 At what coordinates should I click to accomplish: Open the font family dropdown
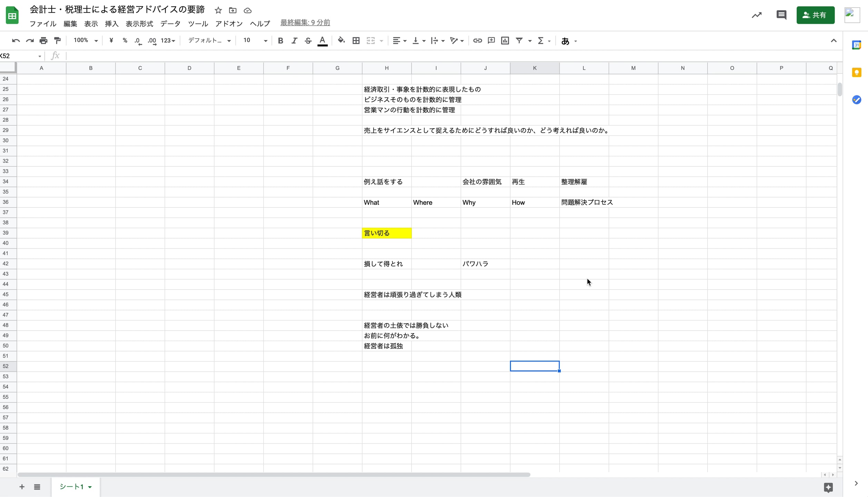tap(209, 41)
